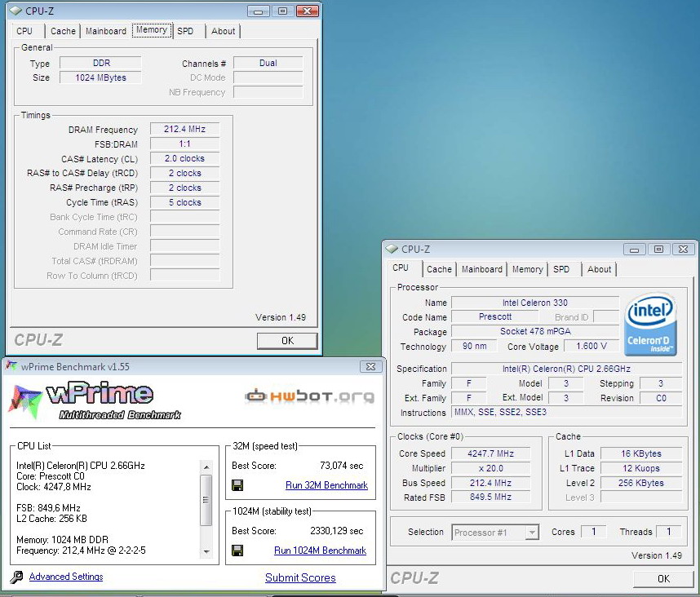
Task: Open Memory tab in the CPU window
Action: pos(527,269)
